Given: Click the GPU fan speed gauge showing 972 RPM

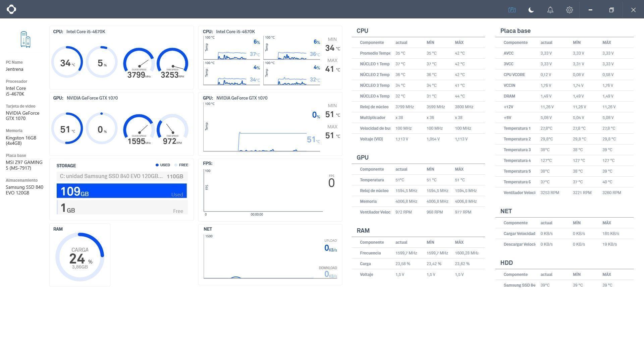Looking at the screenshot, I should point(172,129).
